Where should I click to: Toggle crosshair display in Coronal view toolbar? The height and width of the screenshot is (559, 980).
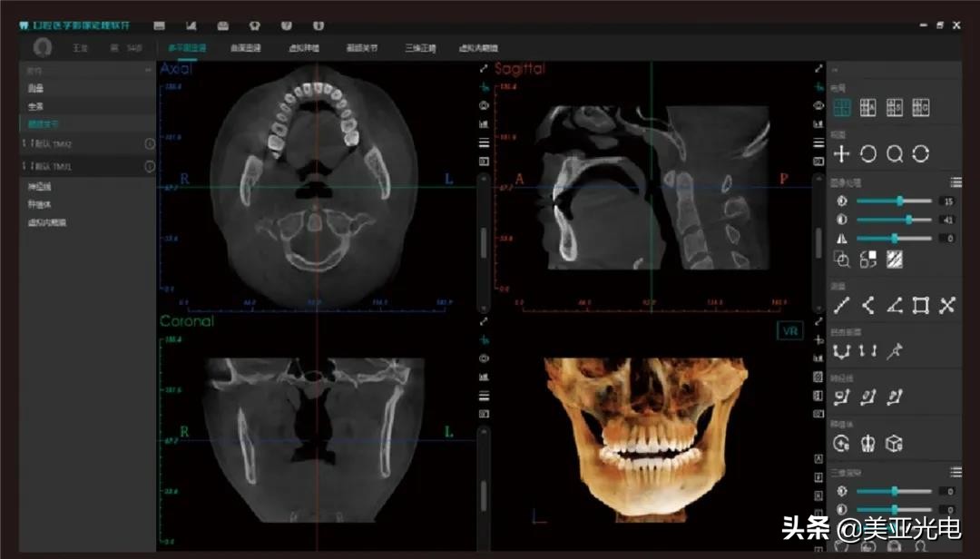(x=484, y=340)
